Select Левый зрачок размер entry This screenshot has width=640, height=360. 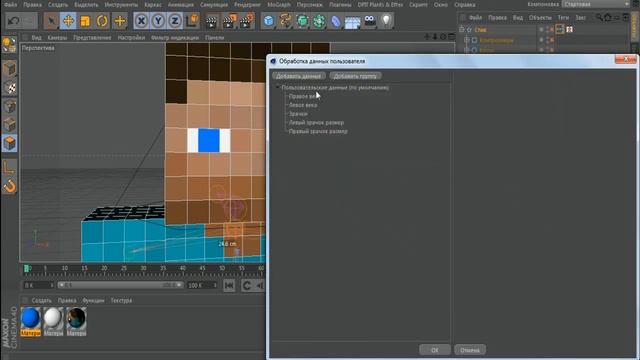(x=316, y=122)
